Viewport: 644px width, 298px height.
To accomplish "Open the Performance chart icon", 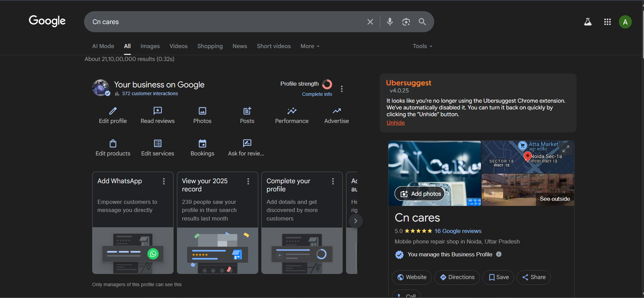I will coord(291,111).
